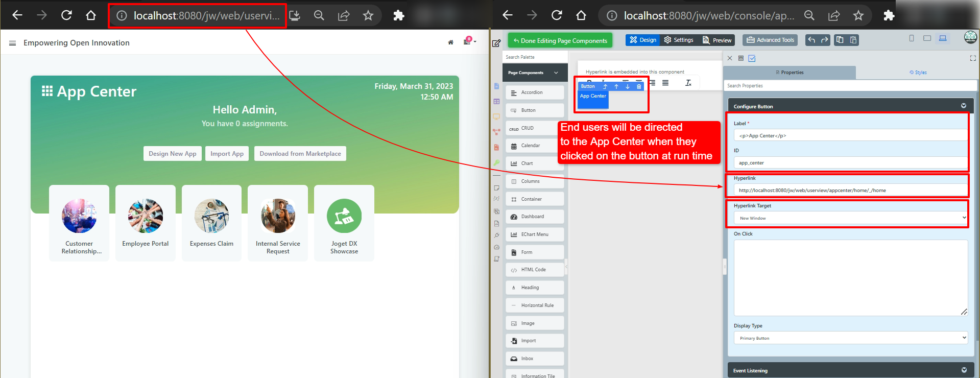
Task: Select Container component from palette
Action: click(x=535, y=199)
